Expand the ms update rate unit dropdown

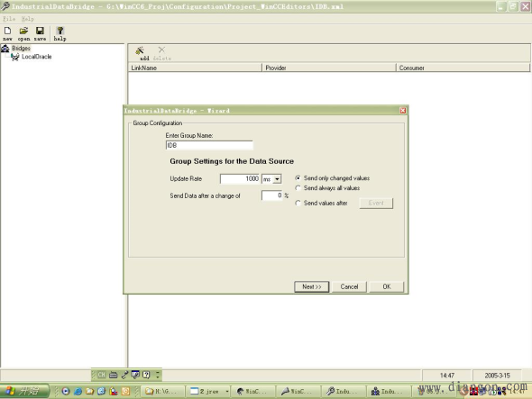277,179
